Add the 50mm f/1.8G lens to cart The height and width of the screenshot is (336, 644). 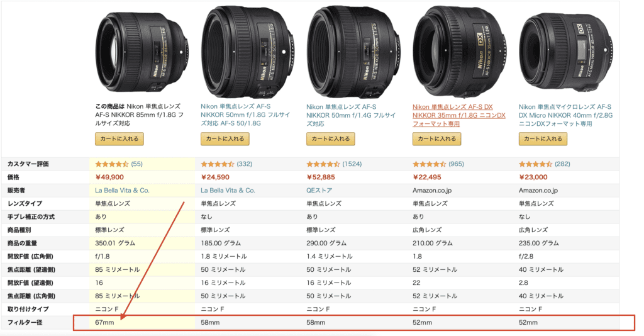pyautogui.click(x=225, y=139)
